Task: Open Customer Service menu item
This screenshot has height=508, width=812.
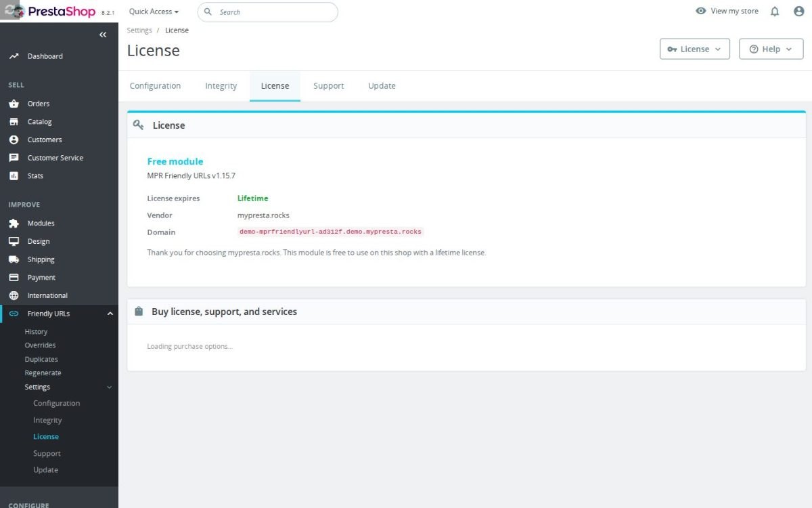Action: tap(55, 158)
